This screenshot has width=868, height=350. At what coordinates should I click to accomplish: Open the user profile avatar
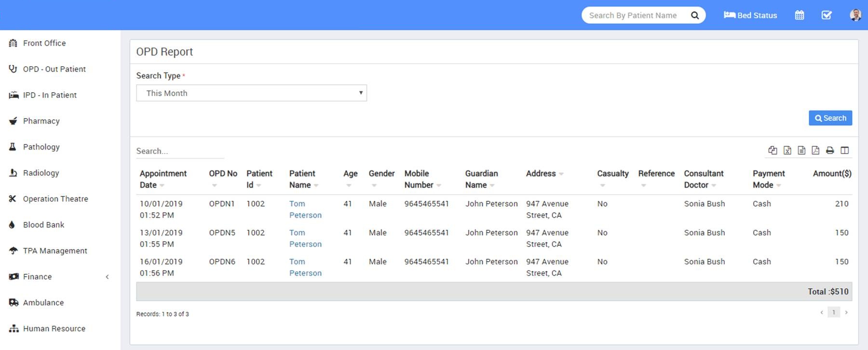[855, 15]
